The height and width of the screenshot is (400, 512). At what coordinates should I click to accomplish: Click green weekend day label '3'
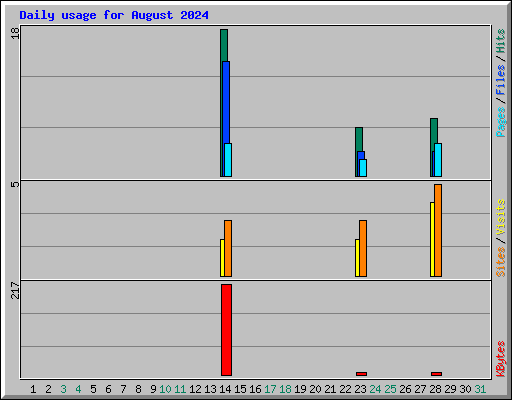(63, 389)
